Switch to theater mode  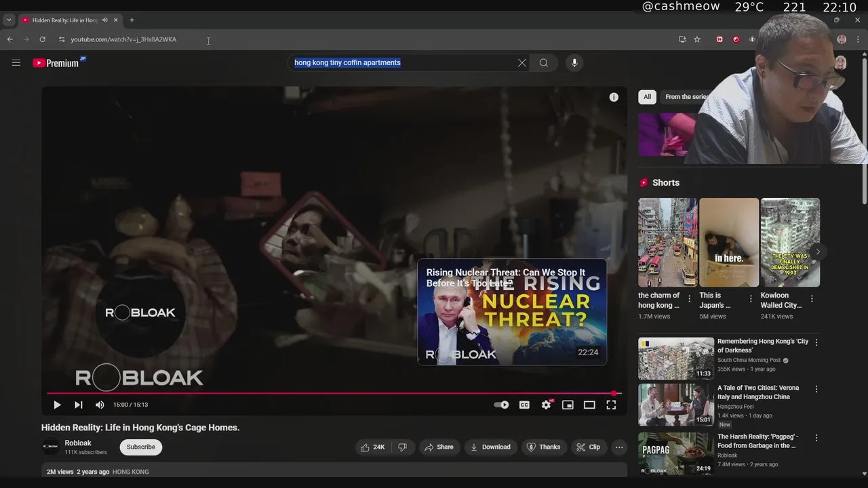point(589,405)
